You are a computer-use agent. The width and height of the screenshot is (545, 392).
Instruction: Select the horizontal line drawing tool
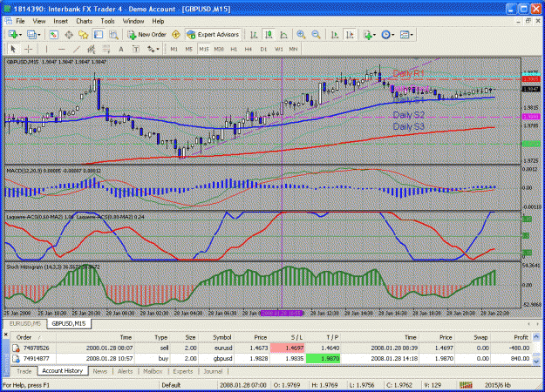[62, 50]
